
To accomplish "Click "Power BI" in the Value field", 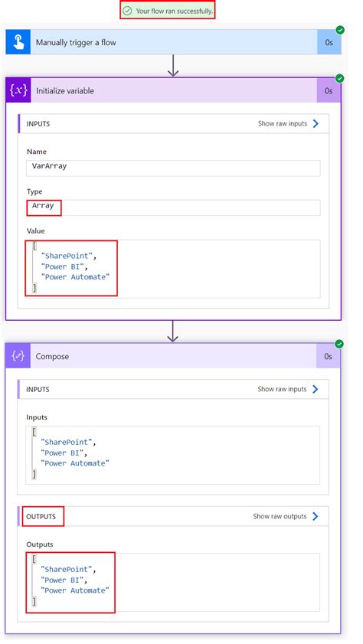I will pyautogui.click(x=63, y=266).
